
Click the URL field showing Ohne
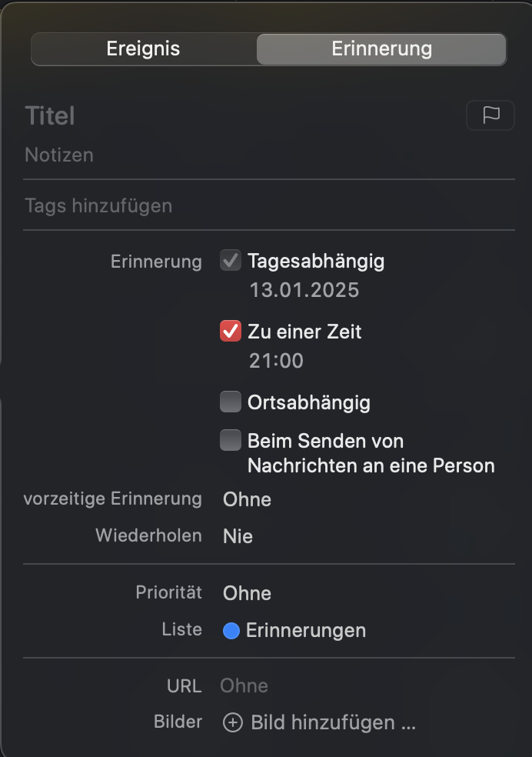[x=244, y=686]
